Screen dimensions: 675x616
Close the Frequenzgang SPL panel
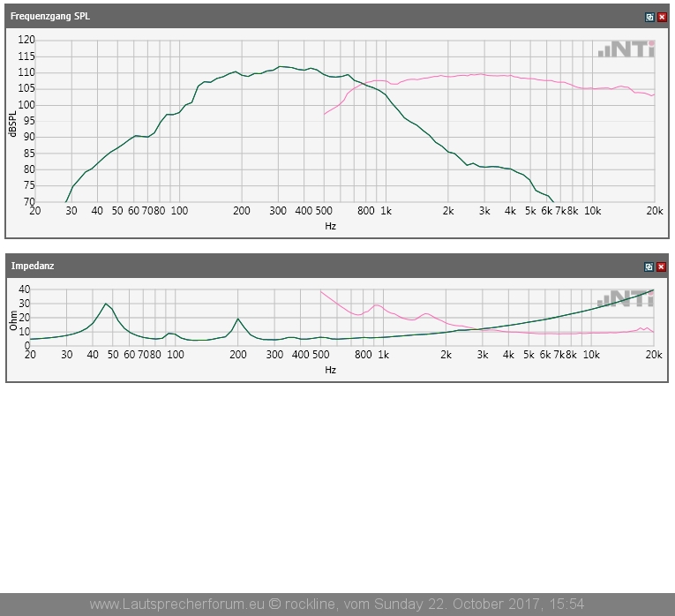point(662,17)
